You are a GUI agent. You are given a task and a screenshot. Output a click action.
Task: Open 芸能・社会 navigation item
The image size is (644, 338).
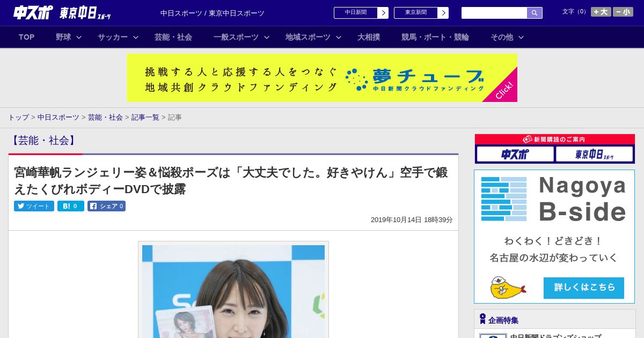point(173,37)
